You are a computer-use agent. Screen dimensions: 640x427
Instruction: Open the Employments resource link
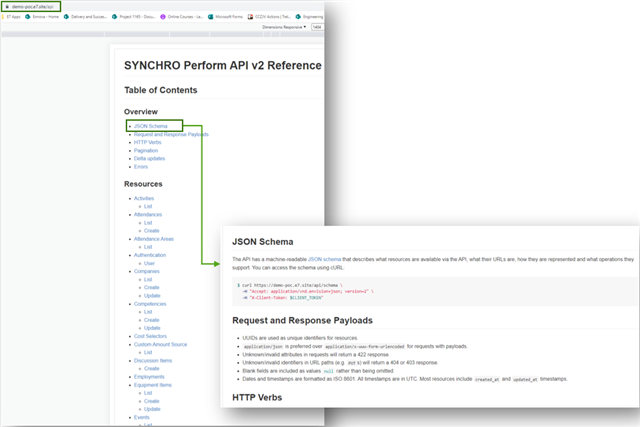[149, 377]
